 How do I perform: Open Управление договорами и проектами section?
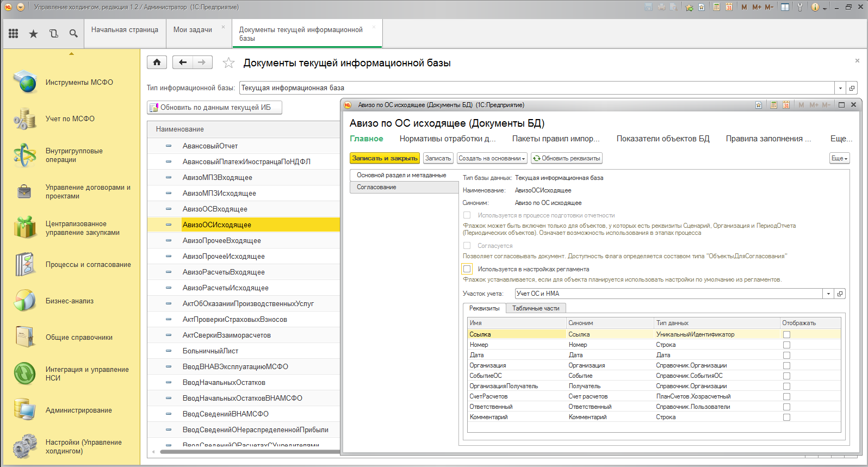[x=71, y=191]
